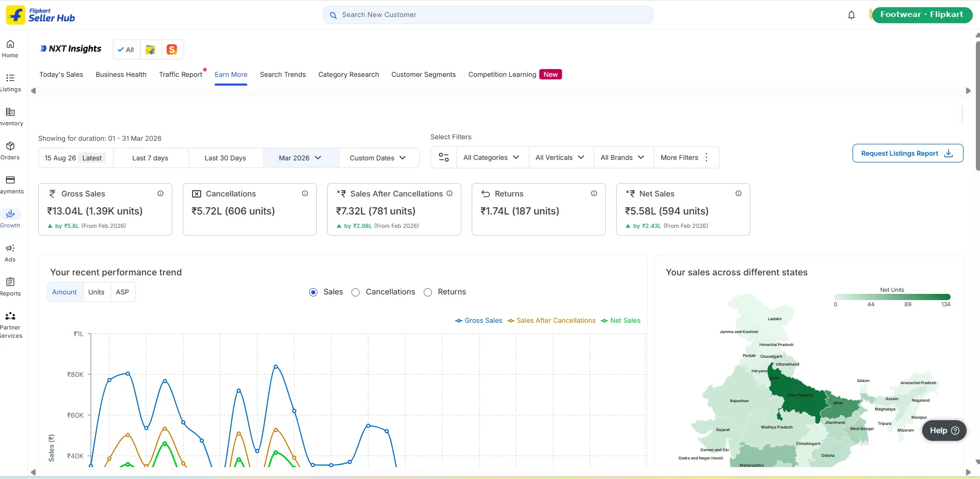Open the Mar 2026 month dropdown
The width and height of the screenshot is (980, 479).
pos(300,158)
